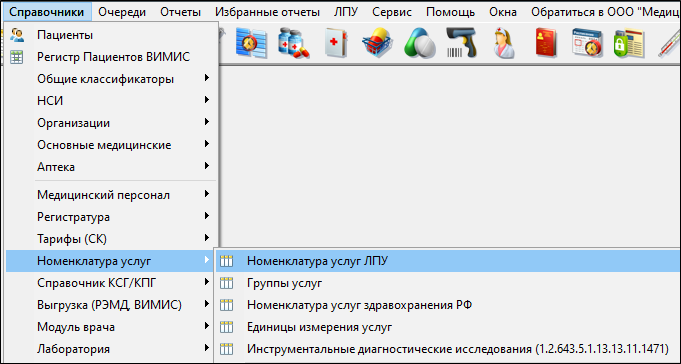Click the Лаборатория label in the menu
Viewport: 681px width, 364px height.
73,349
